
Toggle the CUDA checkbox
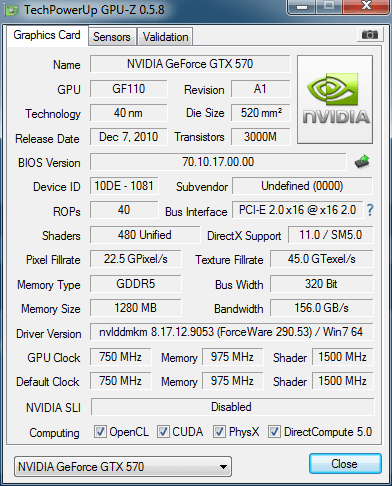(163, 432)
